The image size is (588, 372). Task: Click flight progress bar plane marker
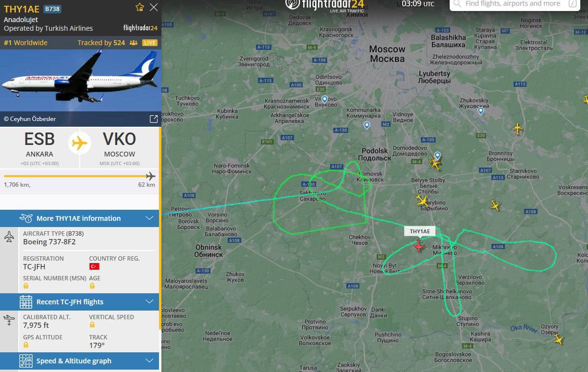(151, 176)
